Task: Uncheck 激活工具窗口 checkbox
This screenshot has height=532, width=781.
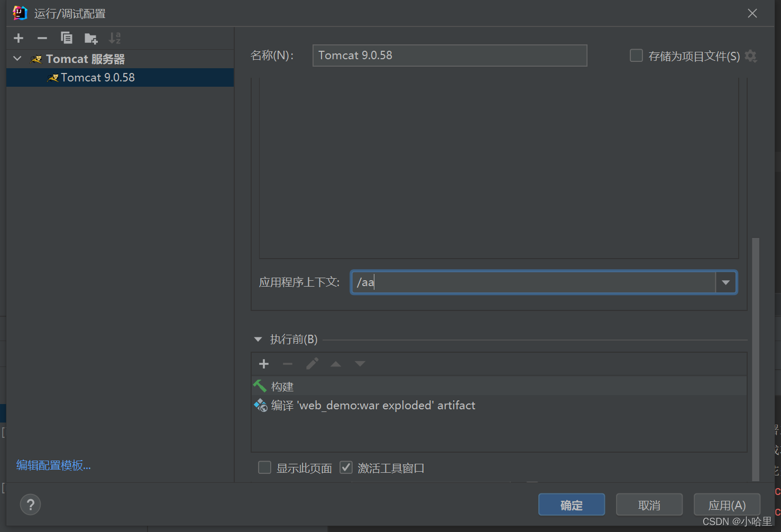Action: point(346,467)
